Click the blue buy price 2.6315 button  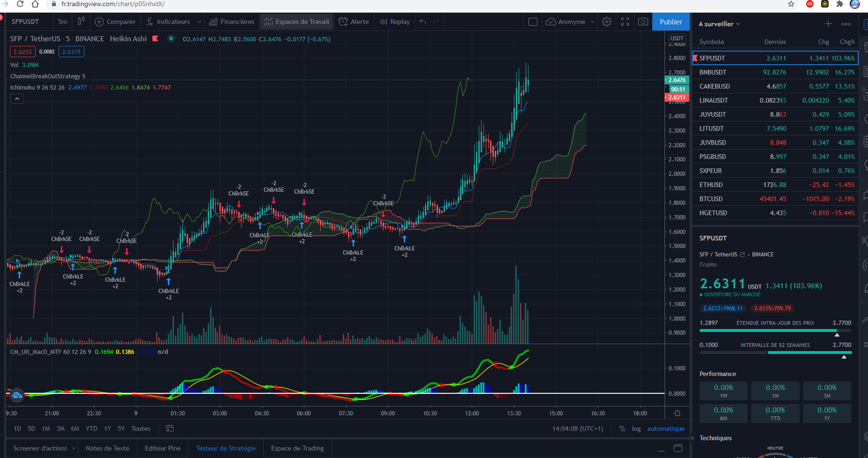71,52
